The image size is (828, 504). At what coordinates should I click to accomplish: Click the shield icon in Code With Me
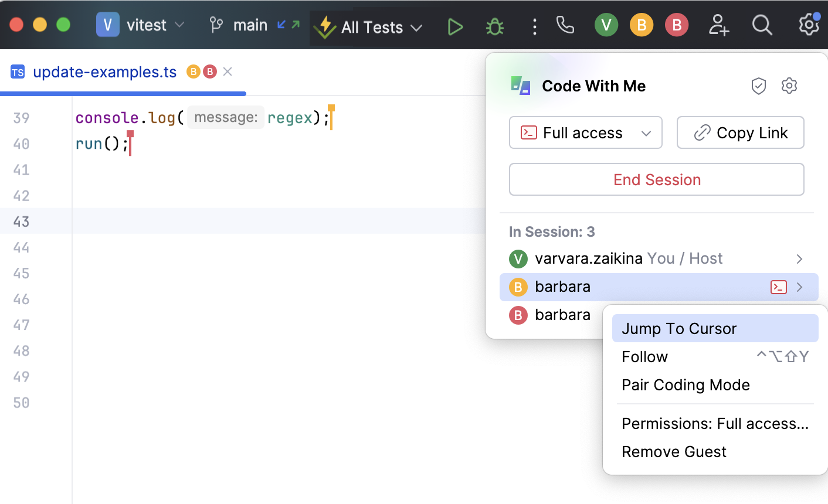pyautogui.click(x=759, y=86)
